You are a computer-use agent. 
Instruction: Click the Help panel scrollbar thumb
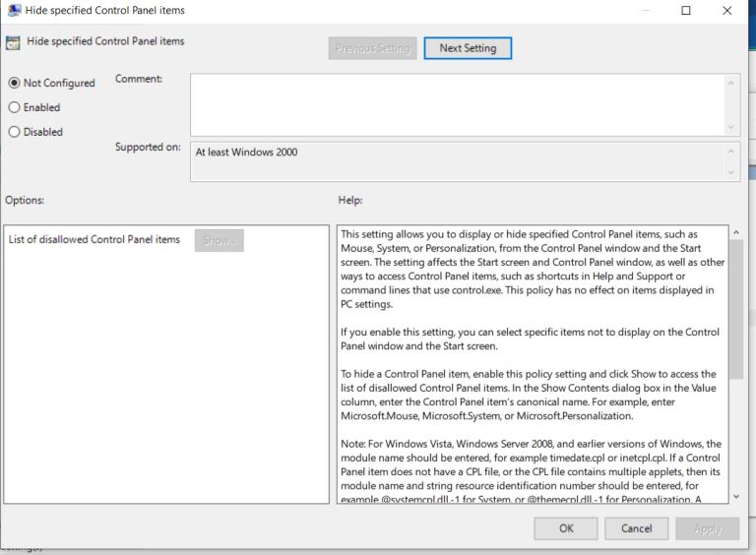pos(735,309)
